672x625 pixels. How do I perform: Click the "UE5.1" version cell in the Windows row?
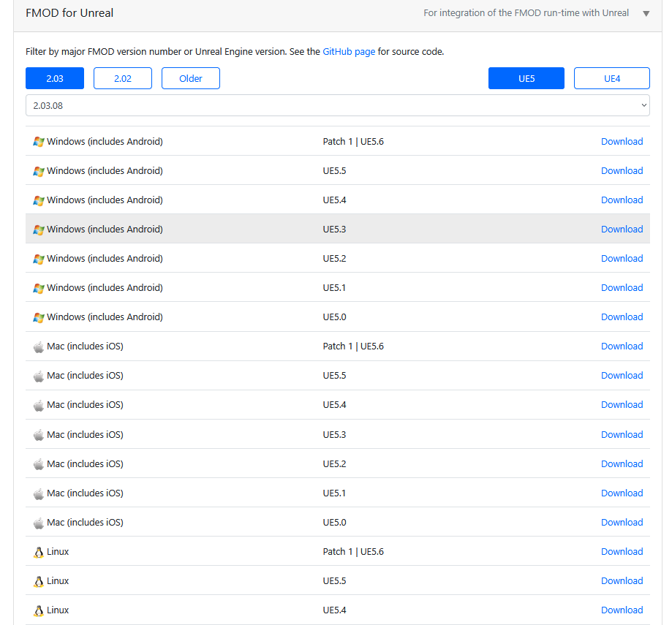(x=334, y=287)
